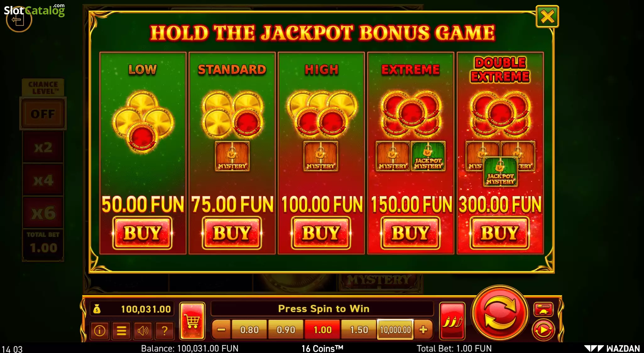
Task: Click the big red spin button
Action: pos(500,313)
